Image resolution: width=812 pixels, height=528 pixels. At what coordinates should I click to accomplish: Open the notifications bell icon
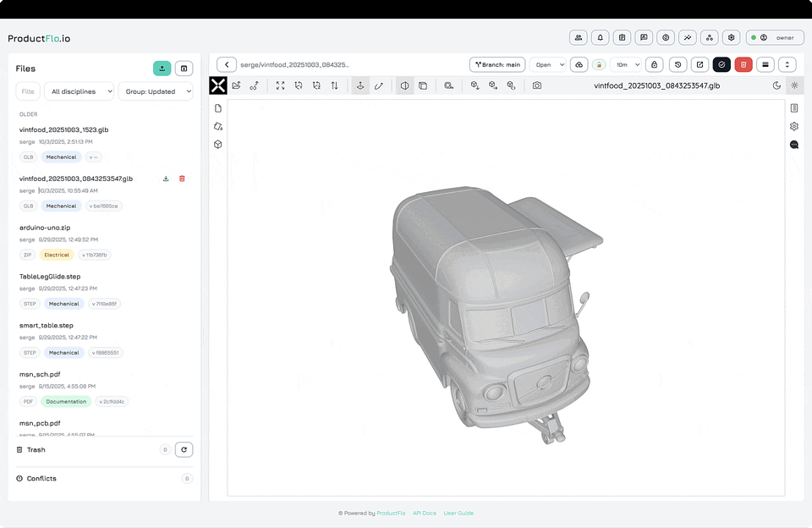pos(600,38)
